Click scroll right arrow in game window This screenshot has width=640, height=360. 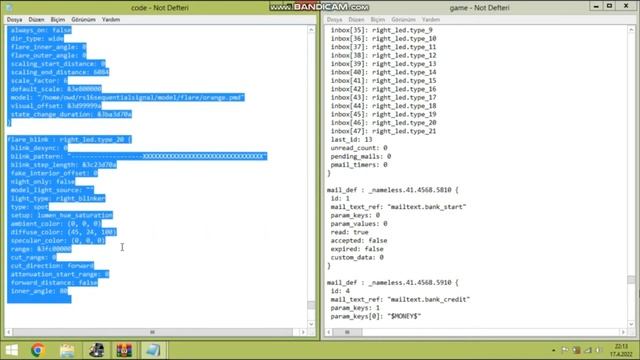[x=623, y=332]
